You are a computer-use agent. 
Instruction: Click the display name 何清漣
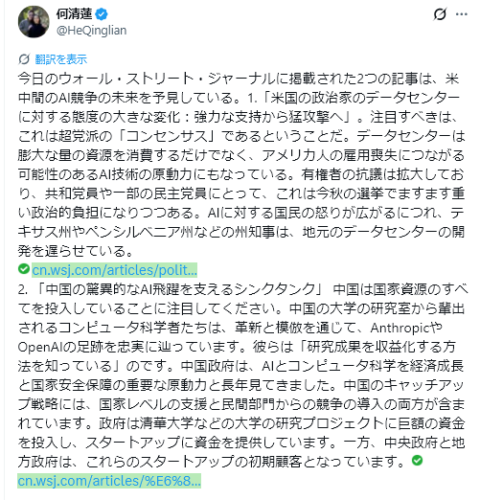(x=74, y=14)
